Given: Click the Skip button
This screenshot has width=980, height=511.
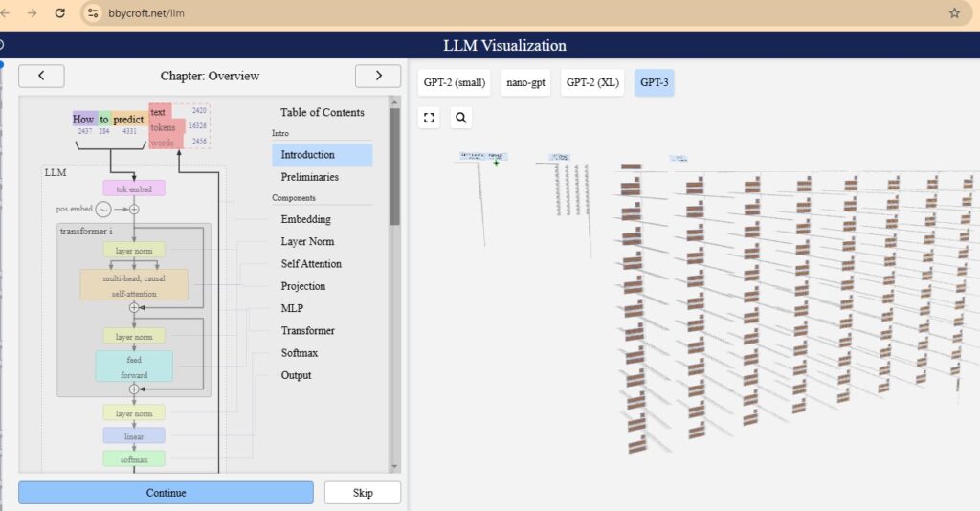Looking at the screenshot, I should pos(362,493).
